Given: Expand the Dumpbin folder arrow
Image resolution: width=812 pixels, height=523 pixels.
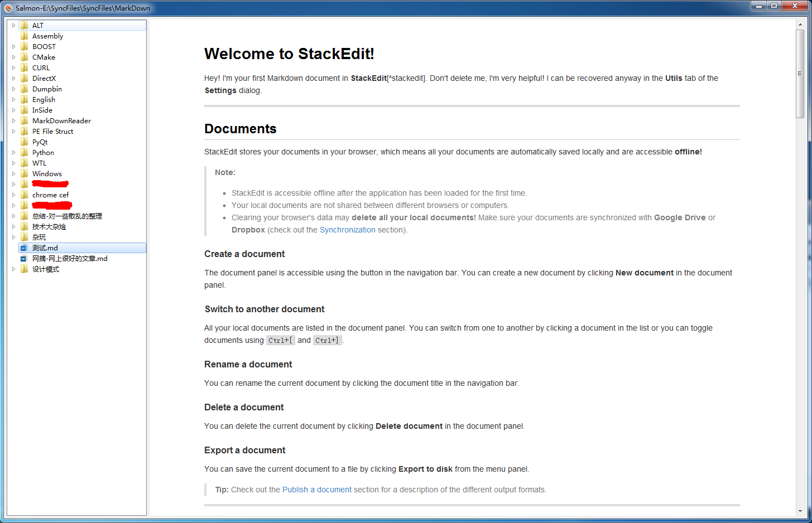Looking at the screenshot, I should pos(14,89).
